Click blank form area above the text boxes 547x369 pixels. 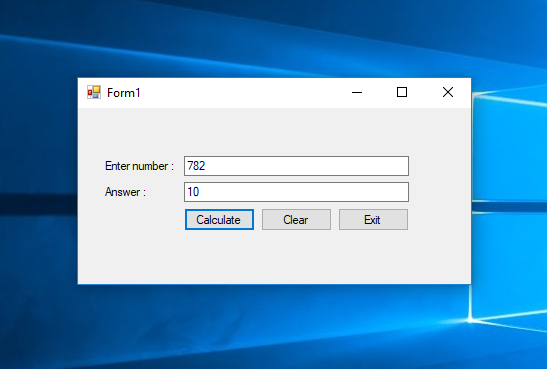point(274,131)
